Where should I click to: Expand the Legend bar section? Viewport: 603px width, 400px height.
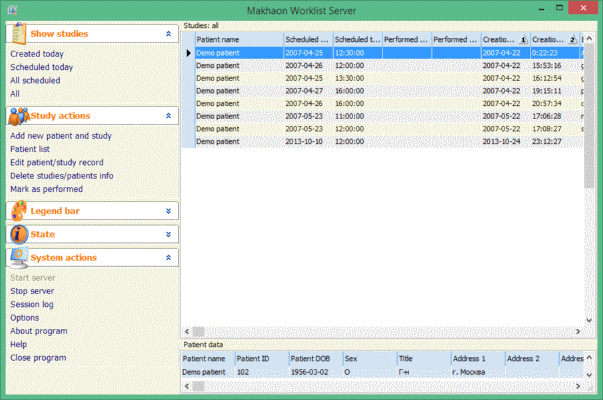point(168,211)
